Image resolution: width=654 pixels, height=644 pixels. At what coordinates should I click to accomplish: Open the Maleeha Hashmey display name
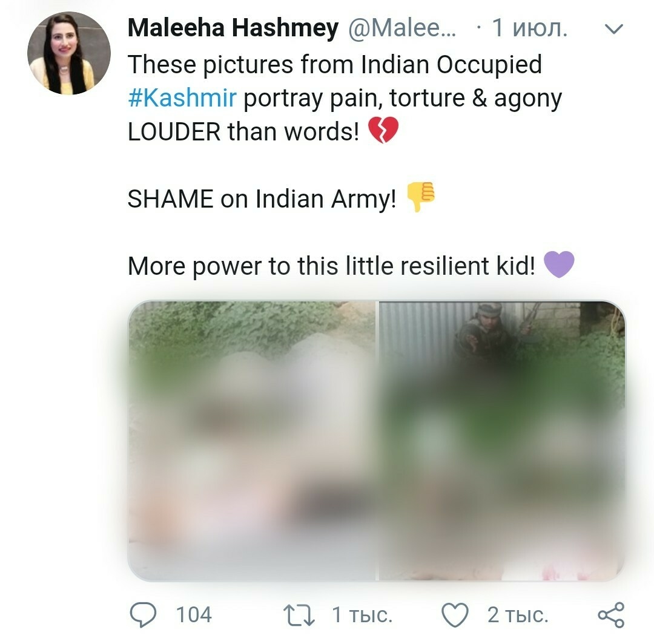tap(233, 28)
